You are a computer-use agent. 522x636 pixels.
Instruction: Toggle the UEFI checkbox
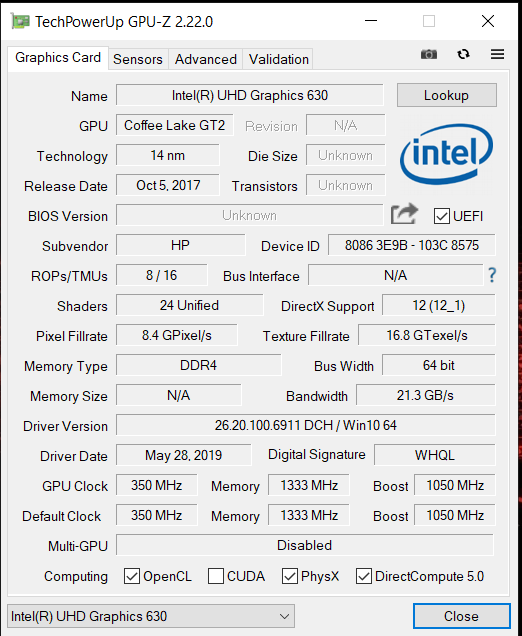click(441, 216)
